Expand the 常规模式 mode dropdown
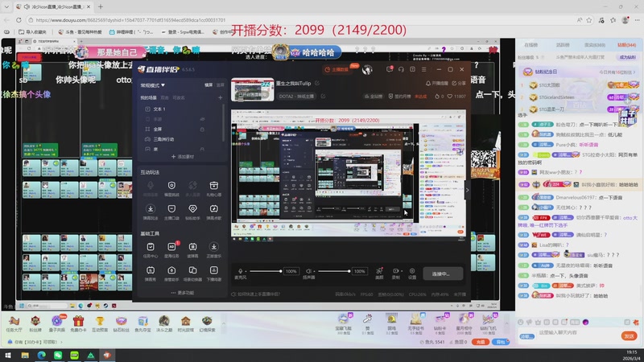The height and width of the screenshot is (362, 644). (x=153, y=85)
